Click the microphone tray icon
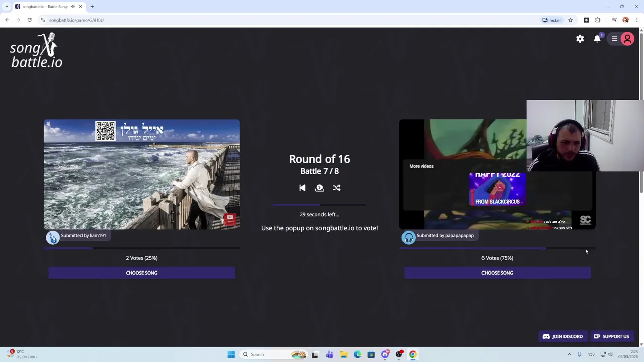644x362 pixels. [579, 354]
